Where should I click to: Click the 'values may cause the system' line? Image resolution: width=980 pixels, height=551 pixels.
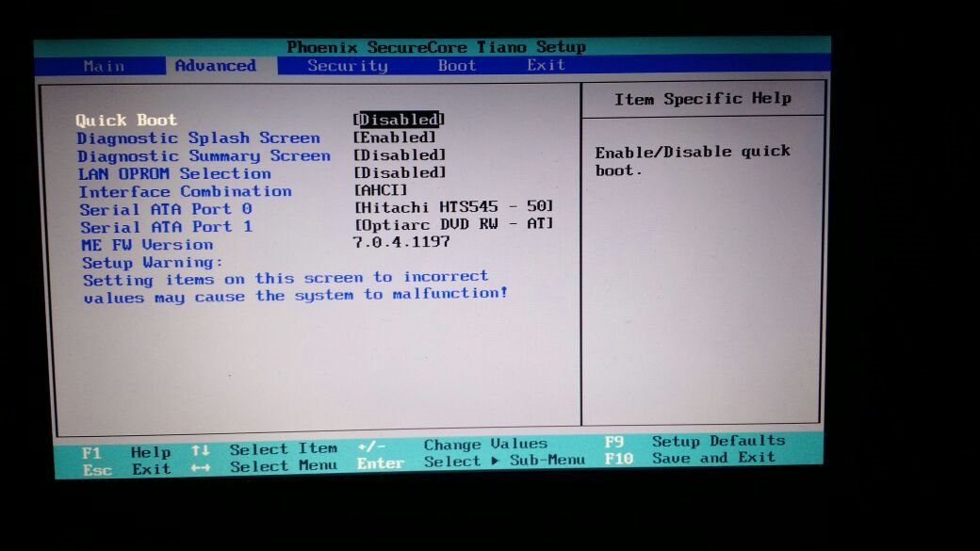click(296, 296)
